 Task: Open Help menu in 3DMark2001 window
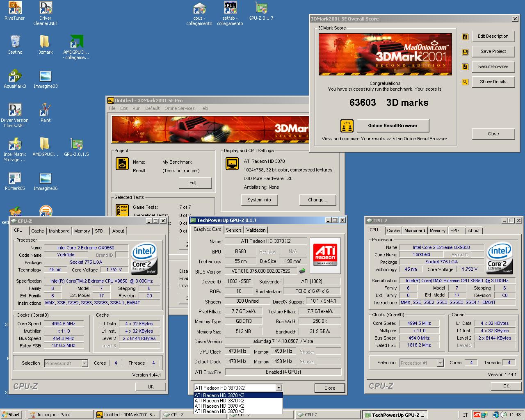(204, 108)
